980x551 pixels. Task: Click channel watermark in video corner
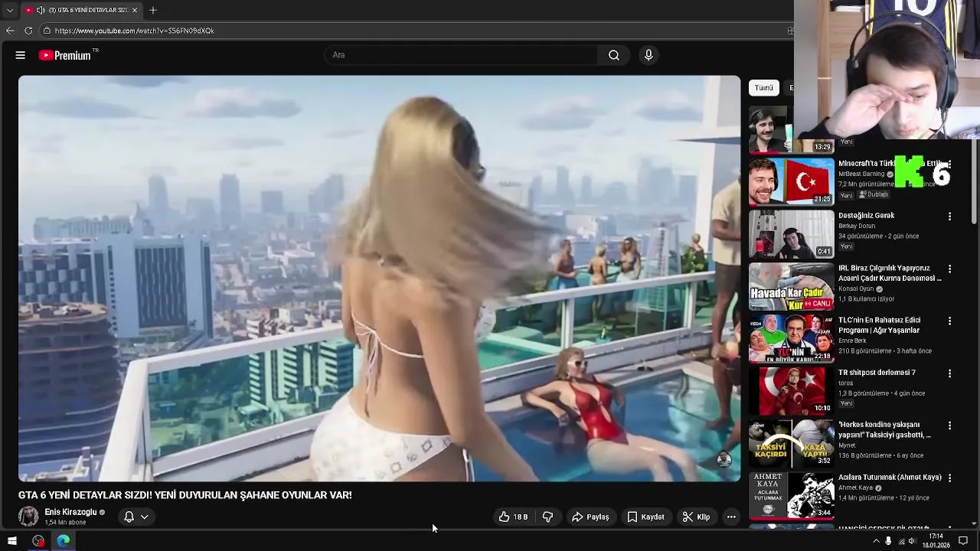tap(724, 459)
